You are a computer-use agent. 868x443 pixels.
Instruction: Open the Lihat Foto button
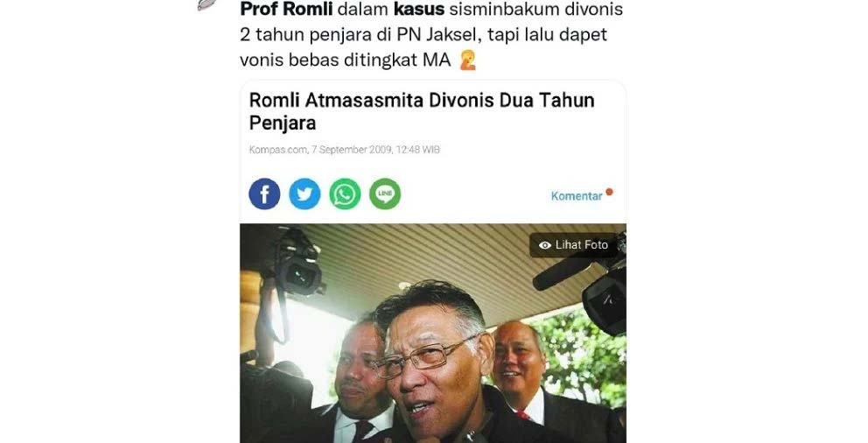pyautogui.click(x=573, y=245)
